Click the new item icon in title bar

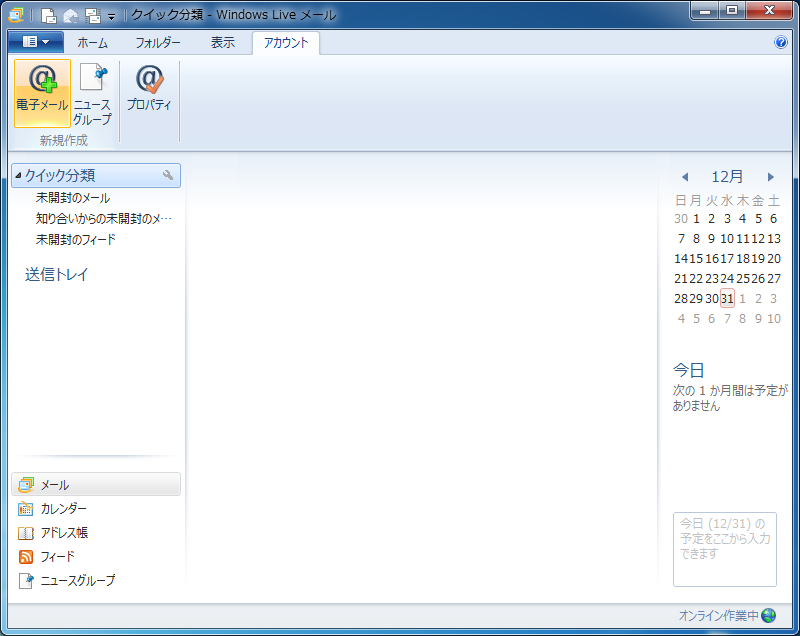[x=48, y=16]
